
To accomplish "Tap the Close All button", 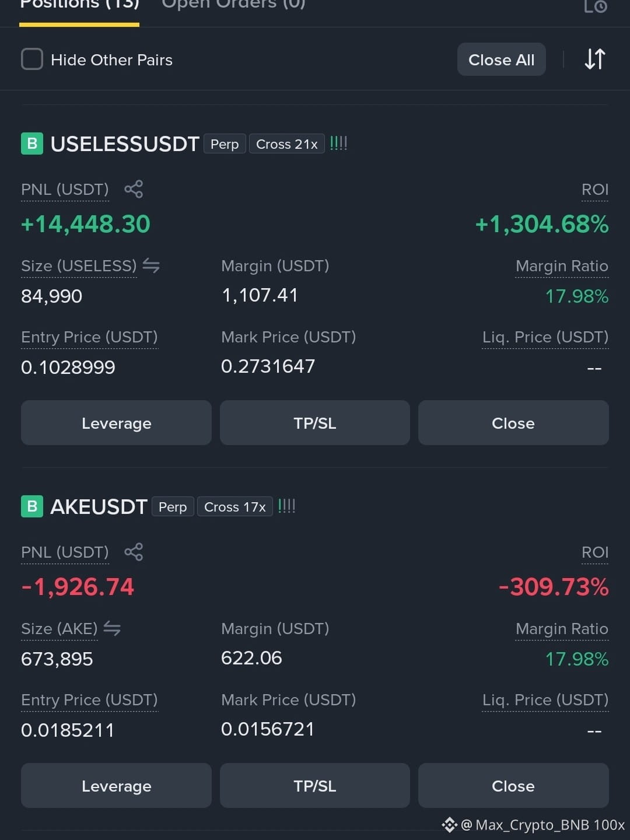I will coord(502,59).
